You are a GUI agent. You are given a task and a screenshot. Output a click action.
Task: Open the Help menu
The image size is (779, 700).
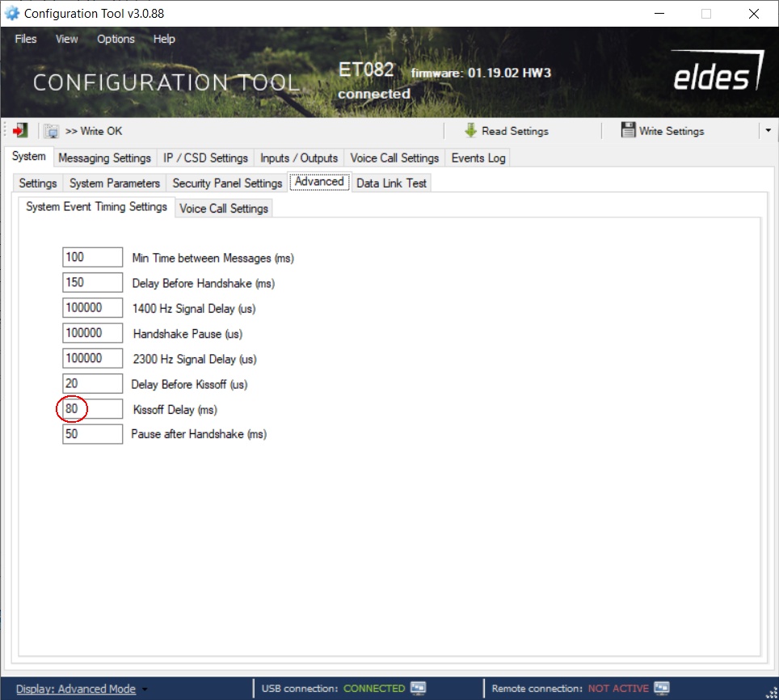click(164, 39)
